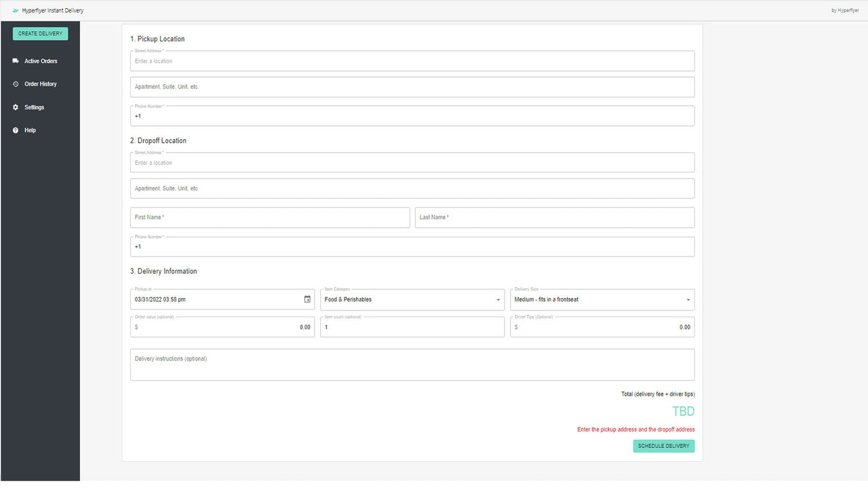The height and width of the screenshot is (488, 868).
Task: Click the Delivery instructions text area
Action: click(x=412, y=364)
